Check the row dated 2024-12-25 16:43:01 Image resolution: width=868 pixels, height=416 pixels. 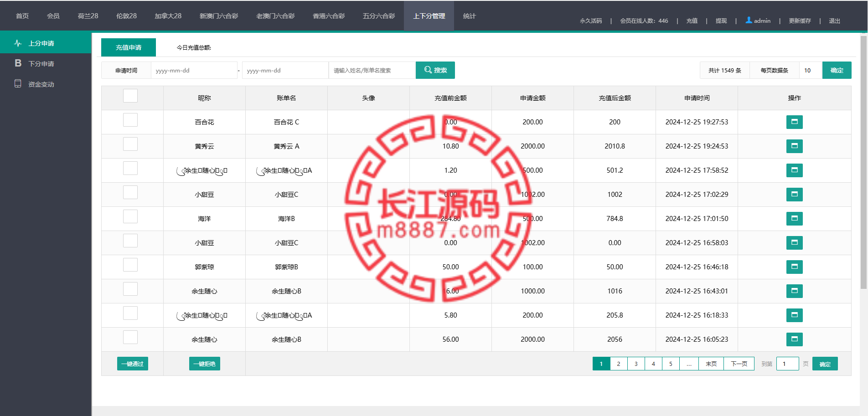pyautogui.click(x=130, y=289)
